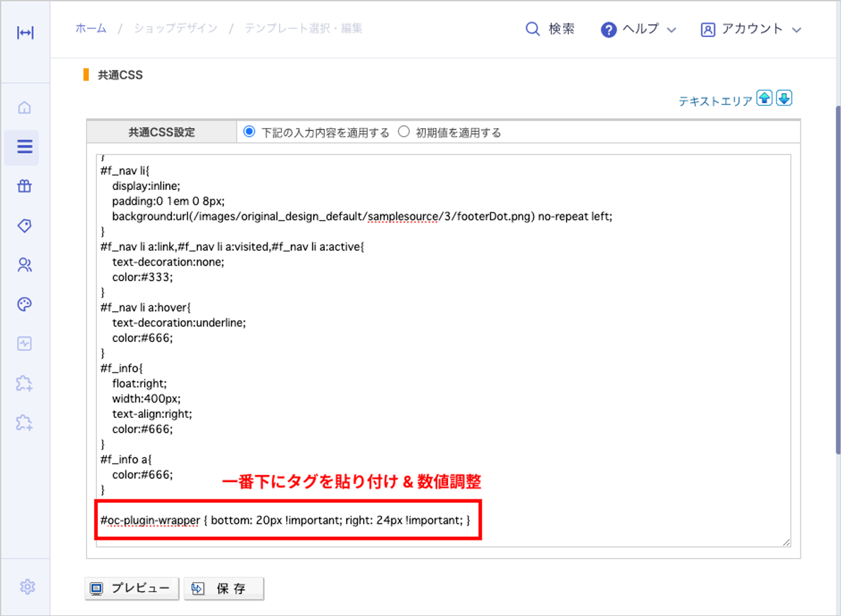This screenshot has width=841, height=616.
Task: Click the help question mark icon
Action: [609, 30]
